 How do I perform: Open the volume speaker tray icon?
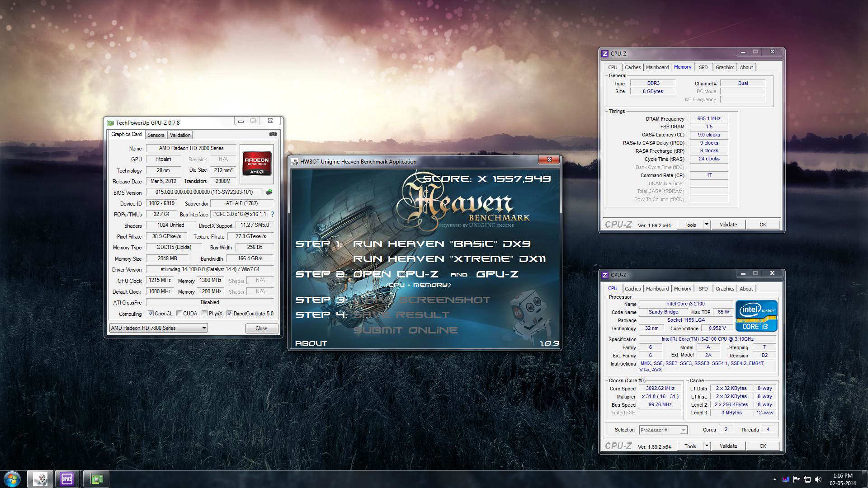click(818, 479)
